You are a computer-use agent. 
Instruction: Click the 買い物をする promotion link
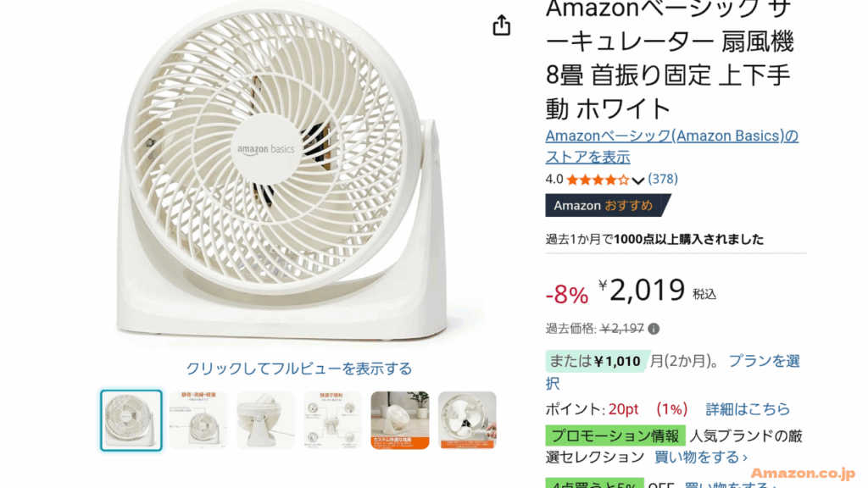701,457
